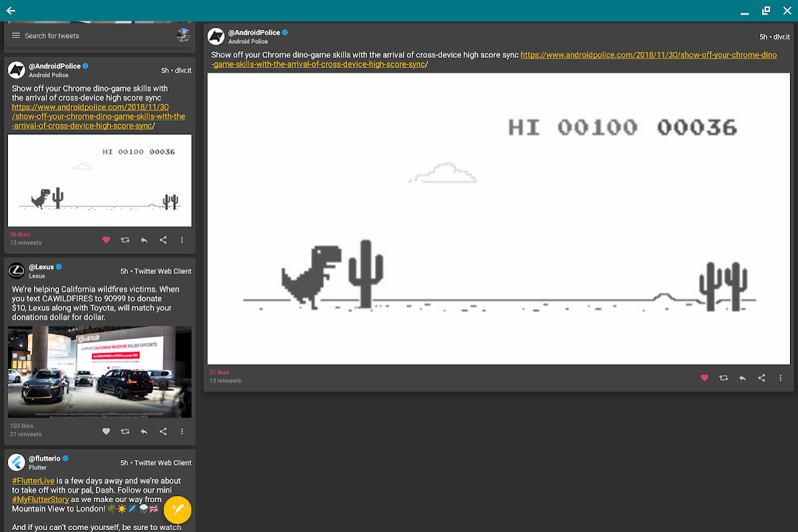Open more options in detail pane
This screenshot has height=532, width=798.
[x=781, y=378]
